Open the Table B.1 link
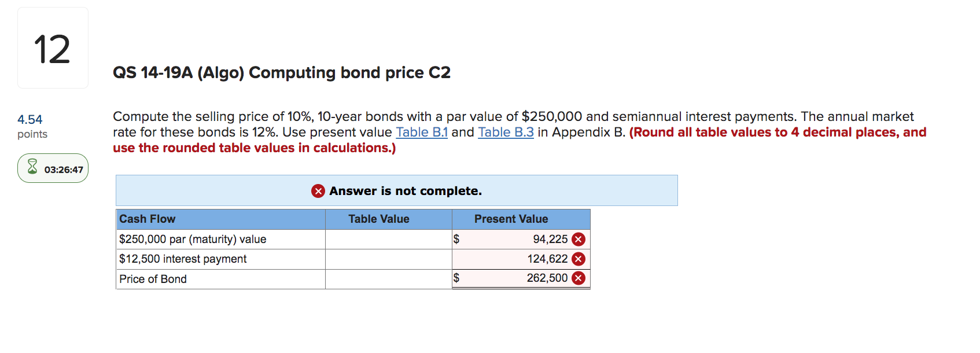This screenshot has height=353, width=980. point(422,132)
